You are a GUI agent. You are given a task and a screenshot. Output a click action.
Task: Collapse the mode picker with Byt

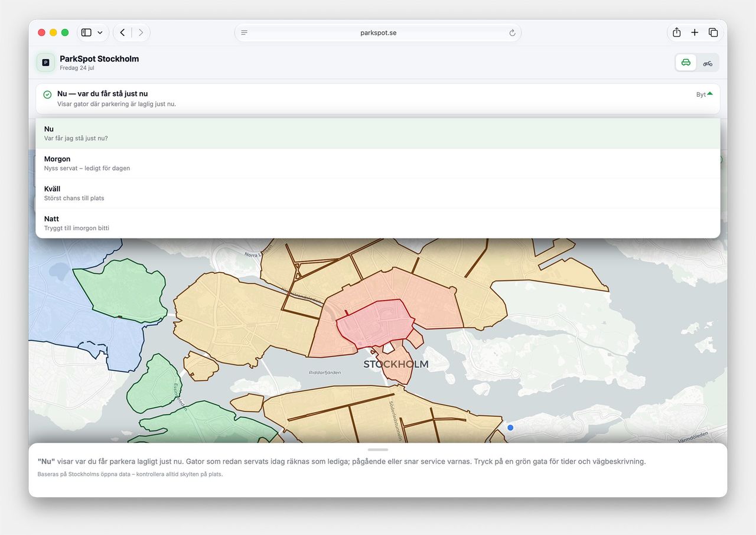click(x=704, y=94)
